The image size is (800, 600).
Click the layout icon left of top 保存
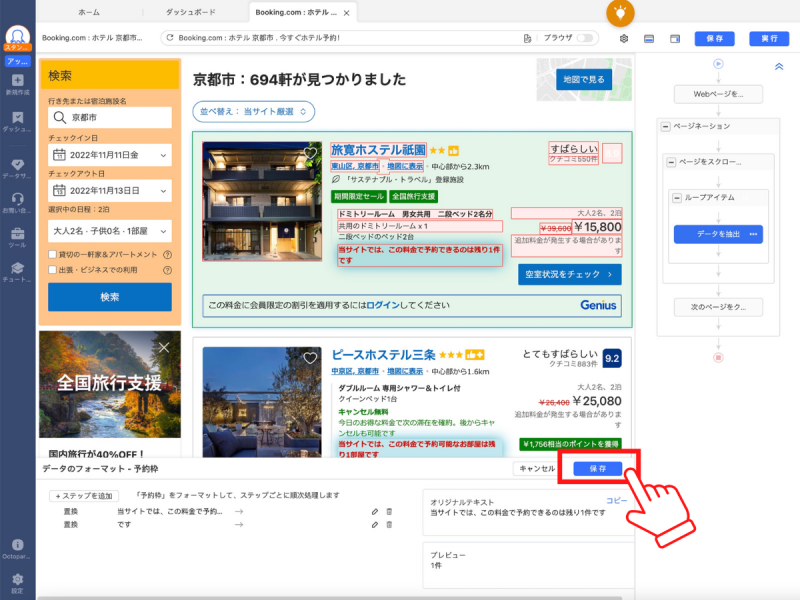pos(675,39)
